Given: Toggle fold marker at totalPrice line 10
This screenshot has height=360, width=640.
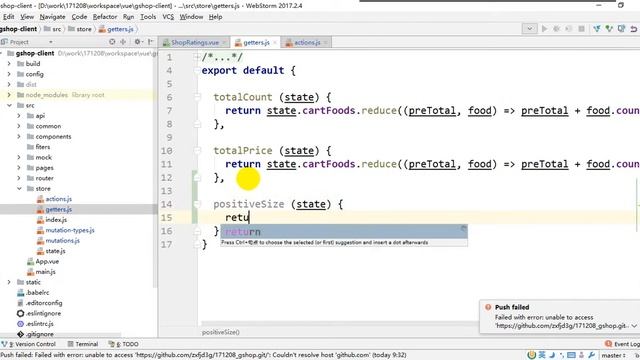Looking at the screenshot, I should (x=197, y=151).
